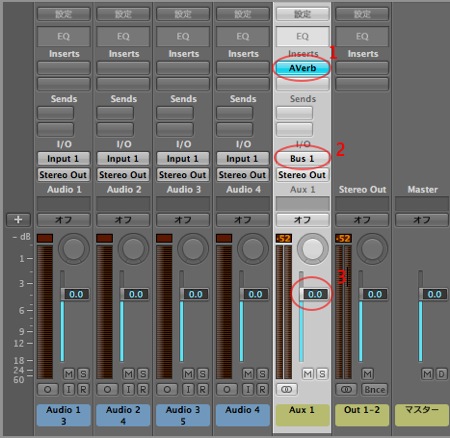Open Master automation mode オフ menu
This screenshot has height=438, width=450.
click(x=422, y=220)
